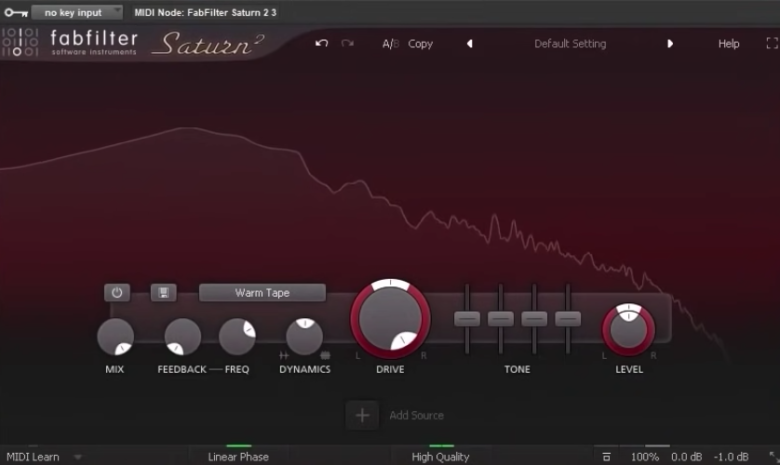Load the next preset with right arrow
The height and width of the screenshot is (465, 780).
(670, 44)
